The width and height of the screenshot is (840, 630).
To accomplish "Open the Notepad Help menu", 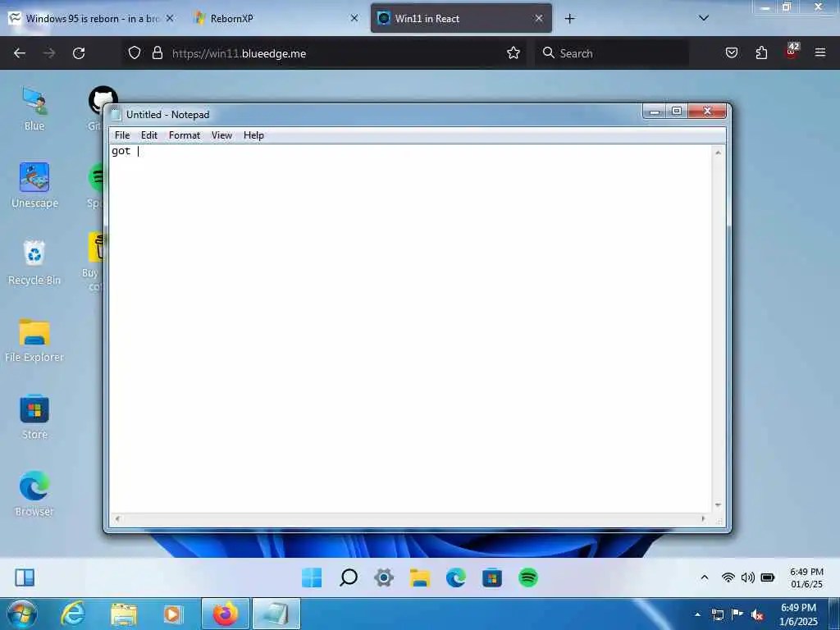I will tap(253, 135).
